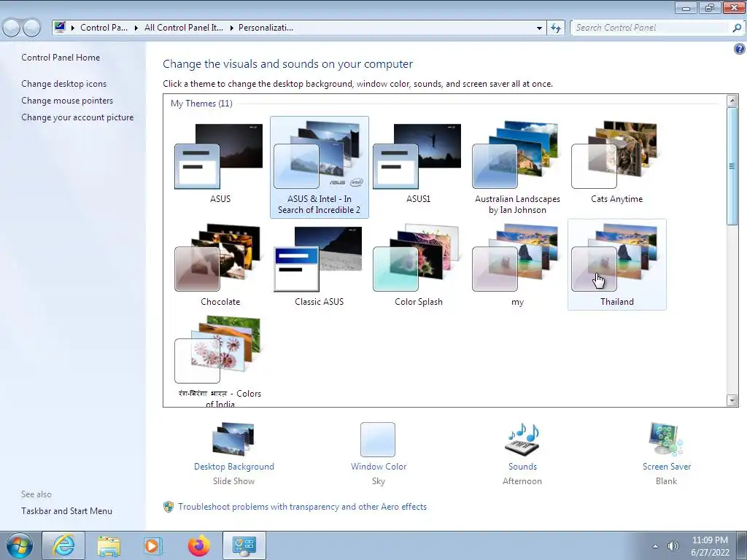
Task: Click the Sounds link text
Action: [522, 467]
